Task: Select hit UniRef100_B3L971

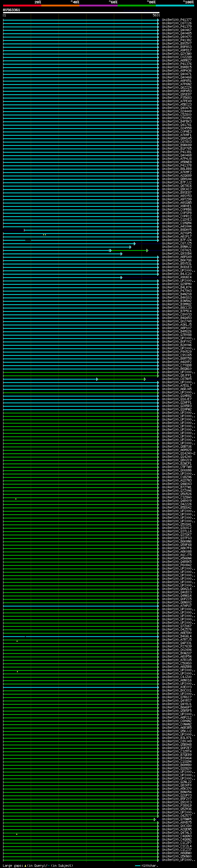Action: coord(176,737)
